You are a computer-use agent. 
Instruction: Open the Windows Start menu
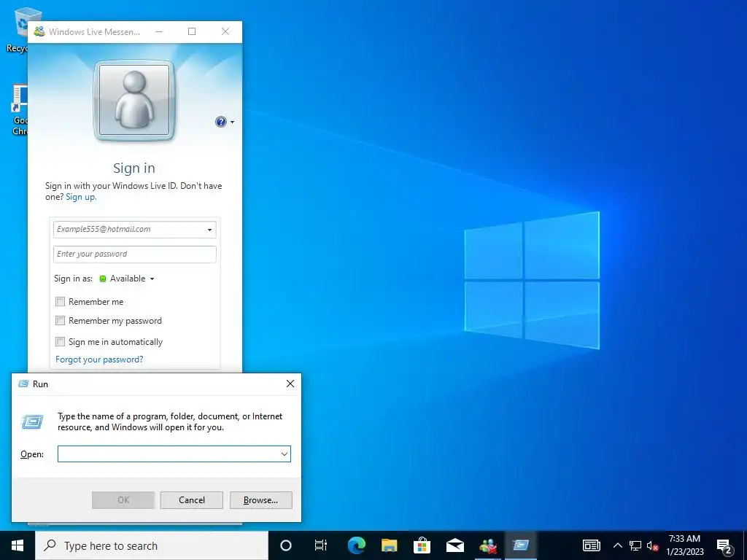pos(18,545)
